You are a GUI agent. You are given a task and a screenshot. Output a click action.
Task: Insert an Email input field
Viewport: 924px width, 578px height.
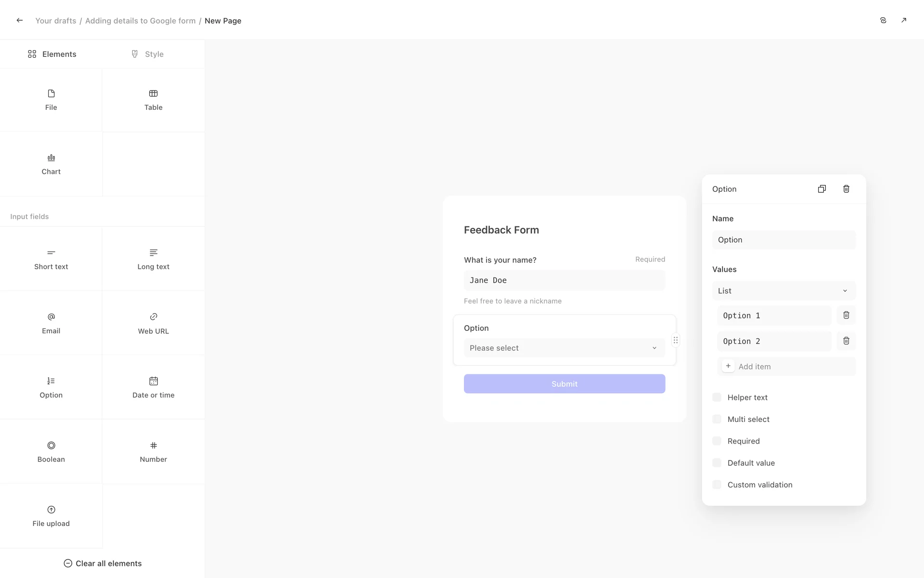click(51, 323)
